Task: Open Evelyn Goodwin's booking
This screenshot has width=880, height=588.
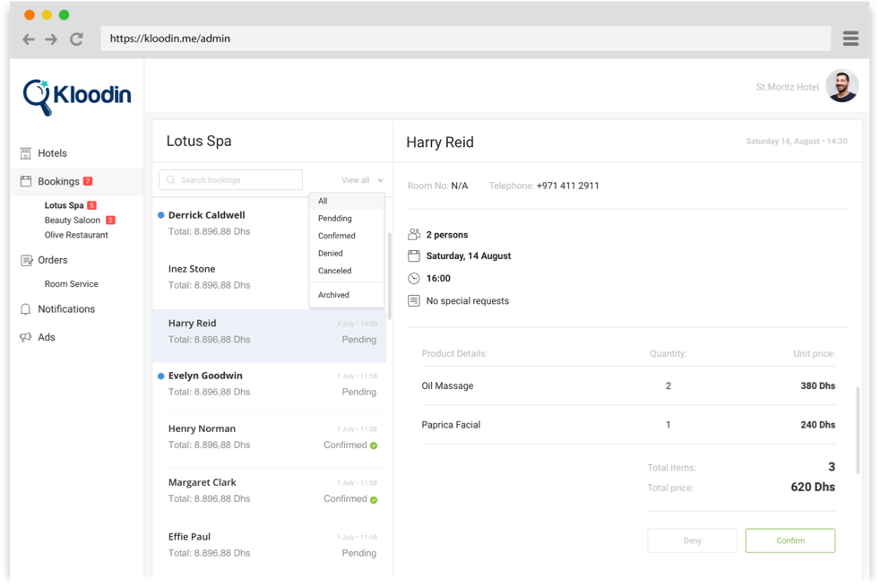Action: [x=270, y=387]
